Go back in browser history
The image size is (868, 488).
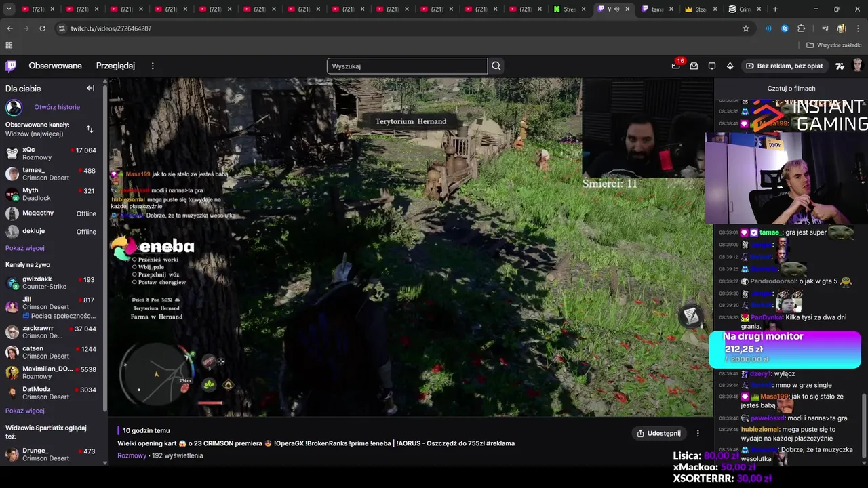9,28
